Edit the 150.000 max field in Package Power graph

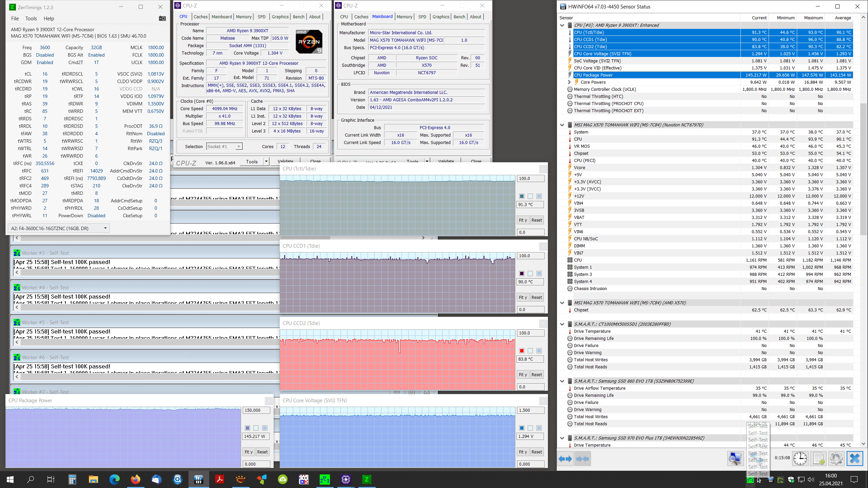click(x=256, y=410)
